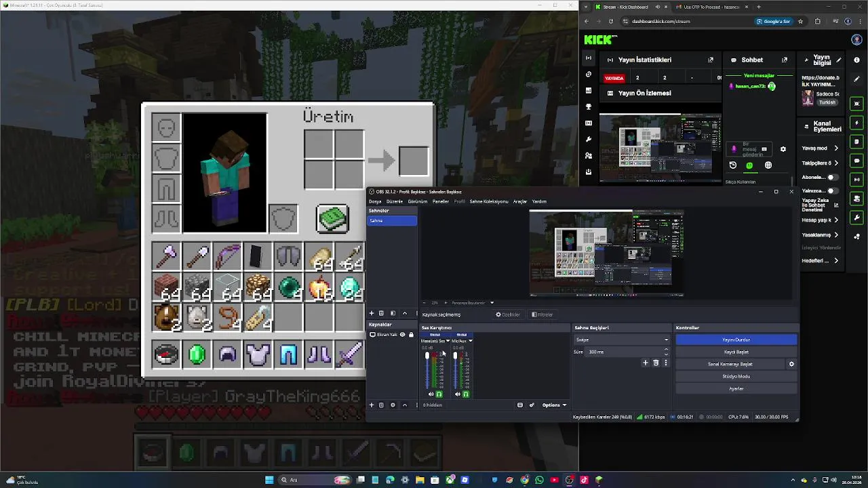868x488 pixels.
Task: Open the preview scaling dropdown in OBS
Action: click(492, 303)
